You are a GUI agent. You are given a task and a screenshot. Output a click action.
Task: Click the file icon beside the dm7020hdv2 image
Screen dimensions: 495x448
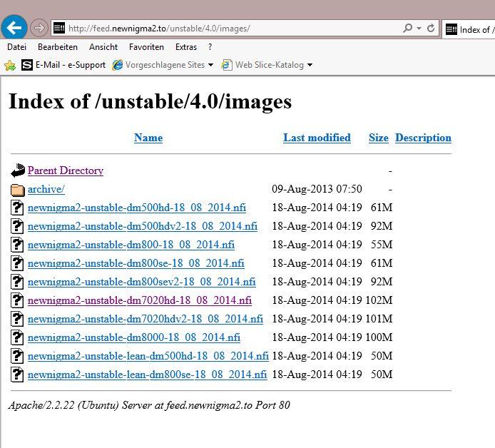(x=17, y=319)
